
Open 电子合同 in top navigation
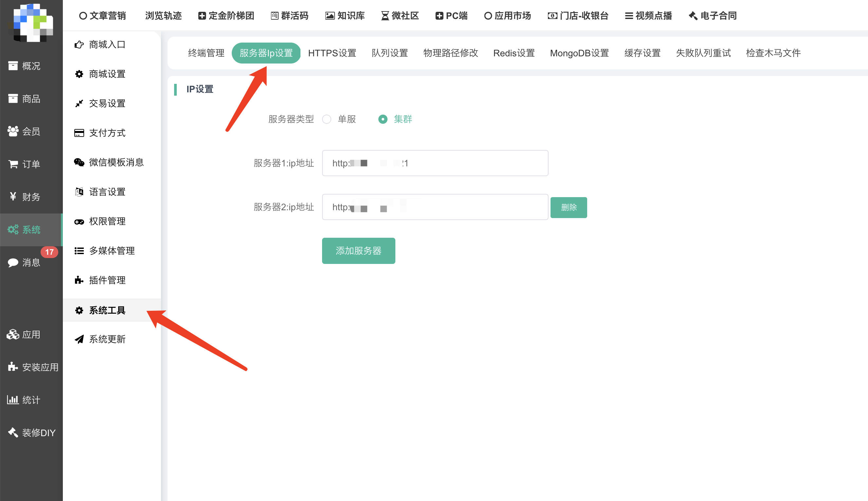713,16
